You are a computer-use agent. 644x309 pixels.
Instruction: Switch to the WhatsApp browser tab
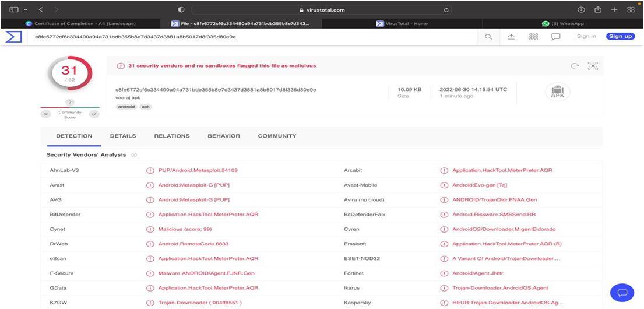pyautogui.click(x=562, y=24)
